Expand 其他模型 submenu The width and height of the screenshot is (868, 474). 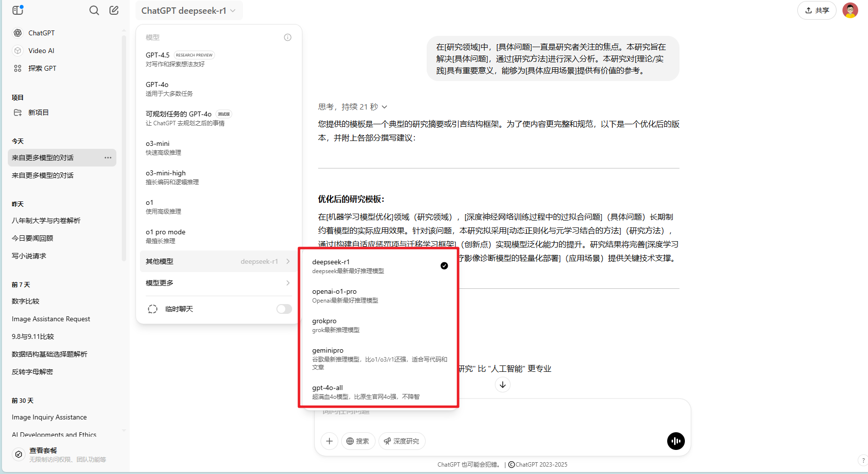218,261
